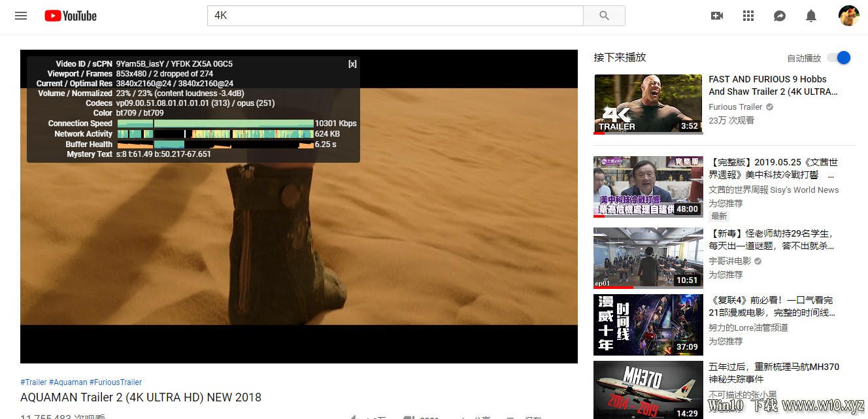Image resolution: width=868 pixels, height=419 pixels.
Task: Open the YouTube apps grid icon
Action: click(748, 16)
